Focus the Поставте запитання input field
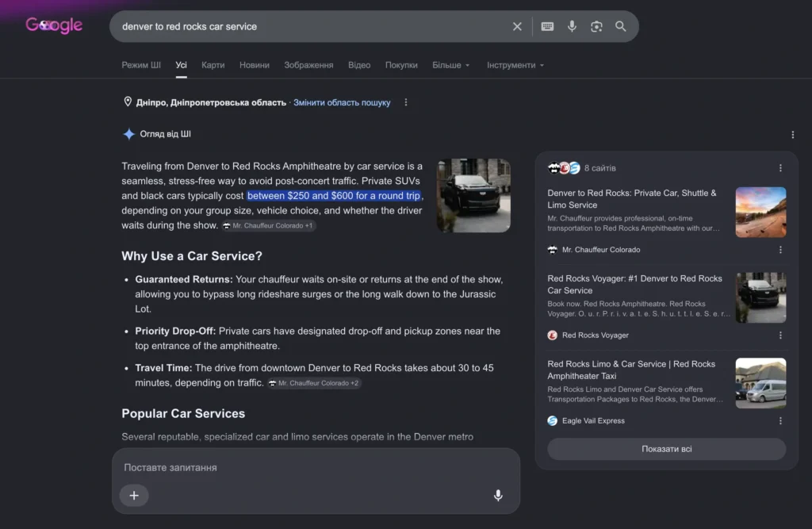 pos(316,467)
